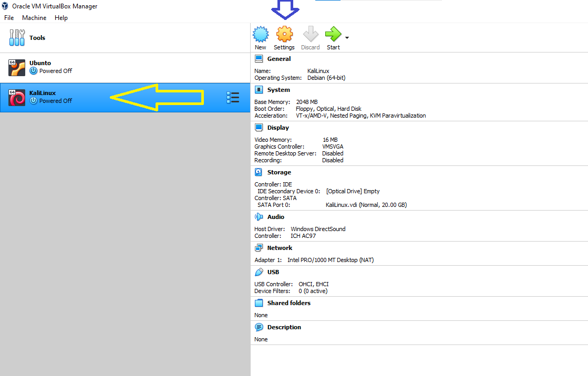The width and height of the screenshot is (588, 376).
Task: Click the VirtualBox app icon in title bar
Action: [5, 6]
